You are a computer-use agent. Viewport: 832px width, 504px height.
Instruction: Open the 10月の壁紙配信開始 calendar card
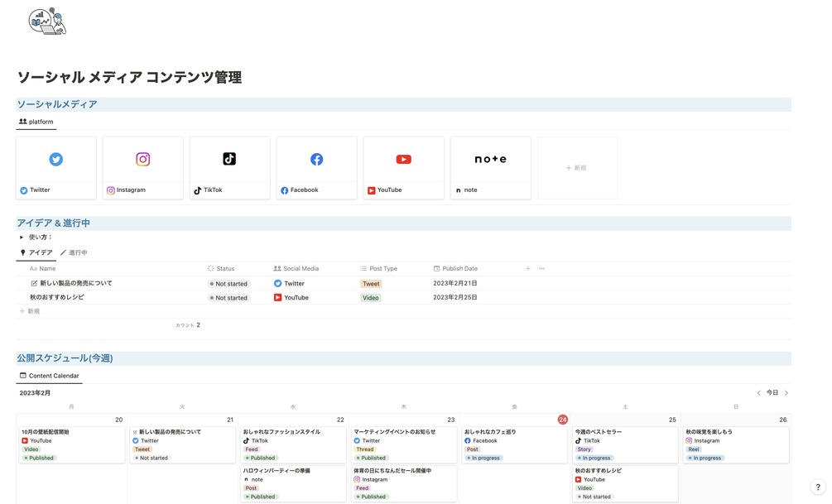[72, 445]
